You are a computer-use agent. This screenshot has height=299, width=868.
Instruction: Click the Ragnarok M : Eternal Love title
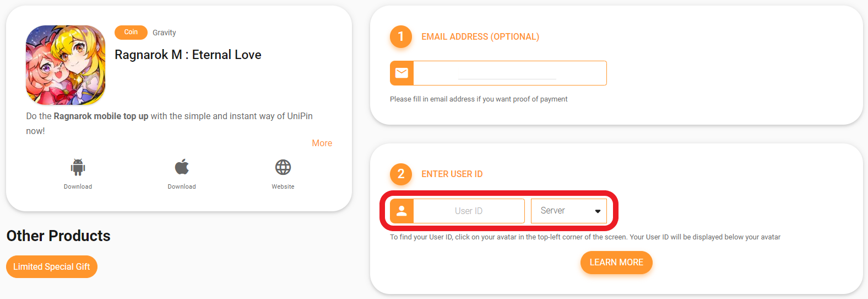pyautogui.click(x=188, y=55)
